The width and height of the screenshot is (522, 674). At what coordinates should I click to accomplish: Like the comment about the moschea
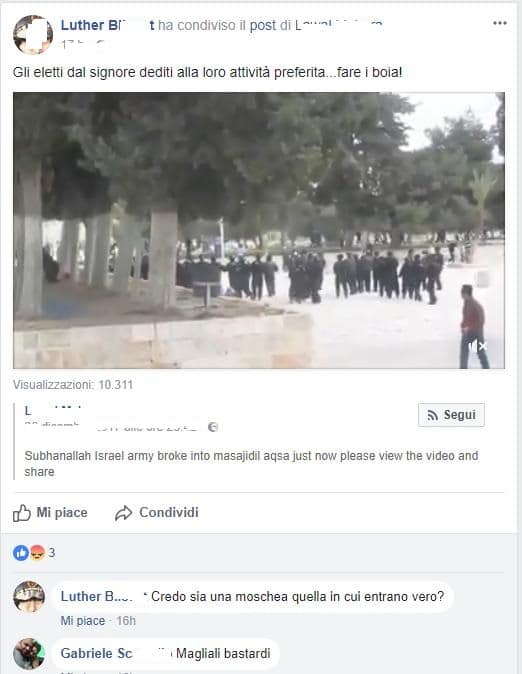point(83,621)
